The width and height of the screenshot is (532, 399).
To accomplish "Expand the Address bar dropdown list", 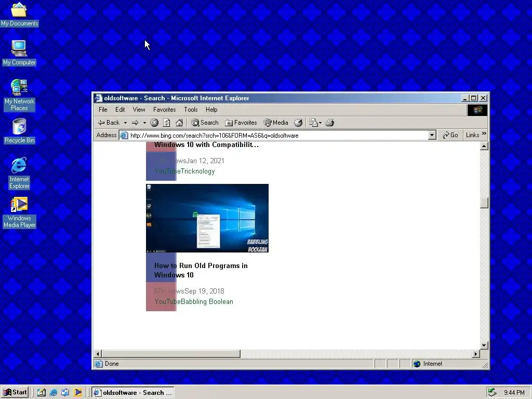I will click(x=432, y=136).
